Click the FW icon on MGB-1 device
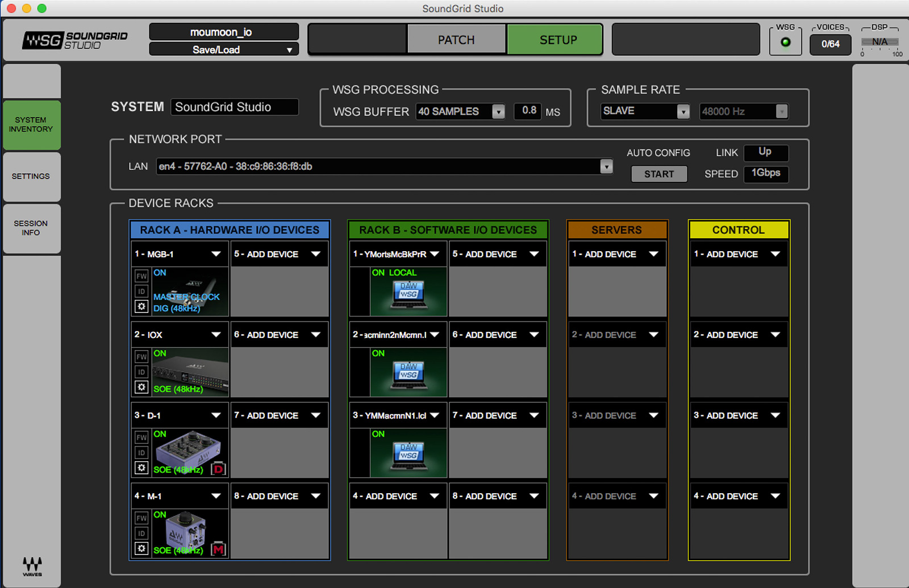This screenshot has height=588, width=909. click(x=141, y=276)
